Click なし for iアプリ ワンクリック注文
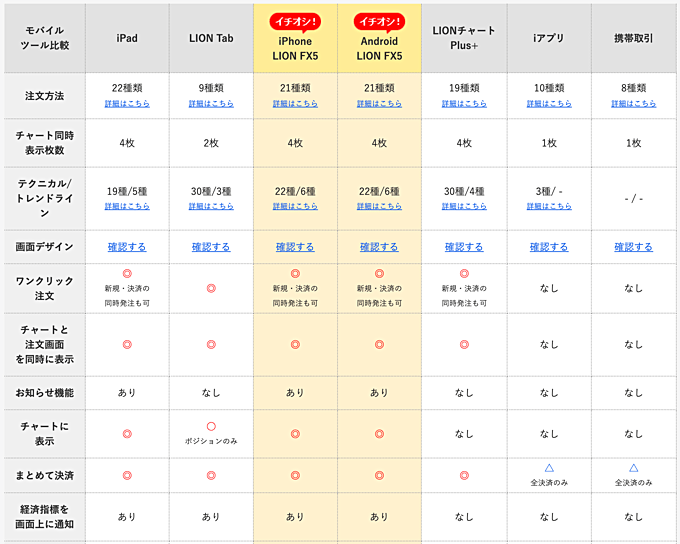The width and height of the screenshot is (680, 544). coord(549,288)
